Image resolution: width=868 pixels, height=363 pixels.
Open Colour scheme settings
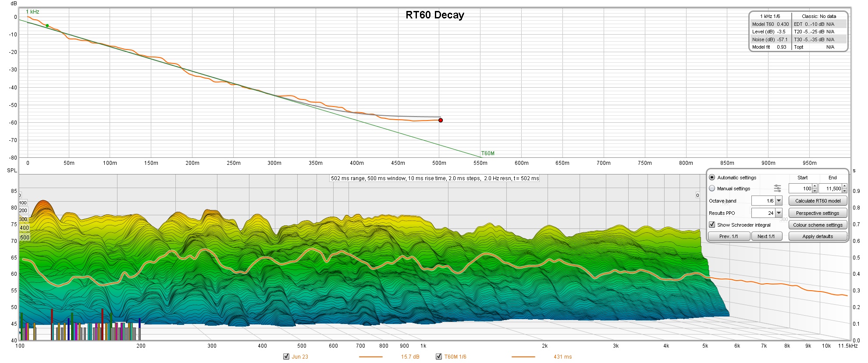818,225
